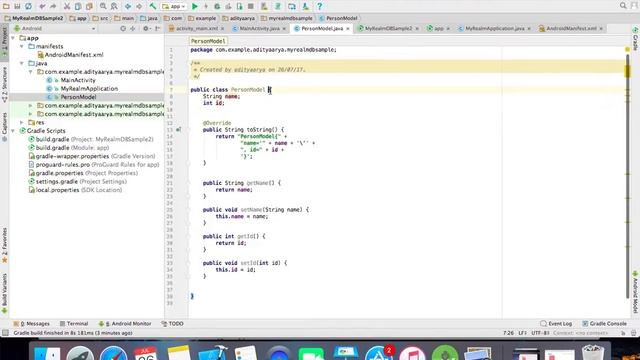Collapse the app module node
Image resolution: width=640 pixels, height=360 pixels.
click(13, 38)
